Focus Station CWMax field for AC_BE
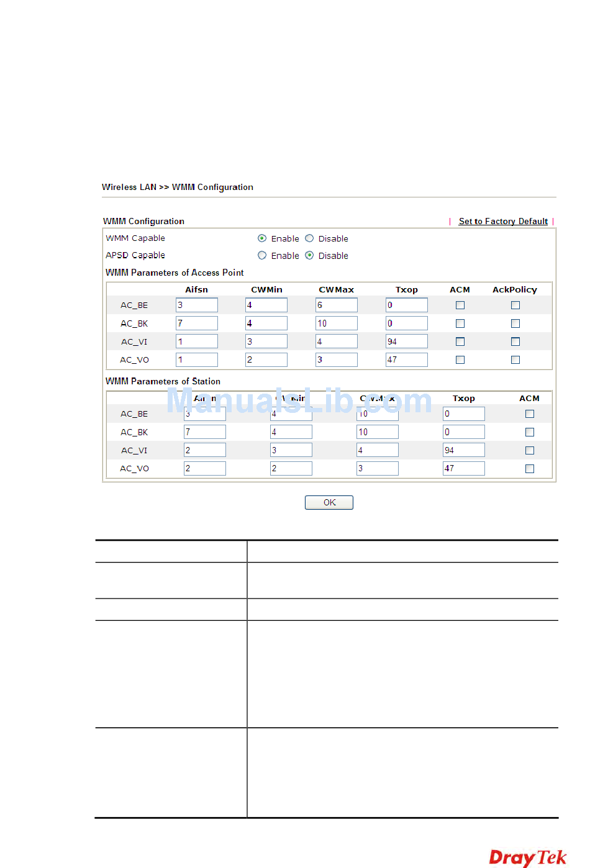This screenshot has width=590, height=868. (378, 414)
